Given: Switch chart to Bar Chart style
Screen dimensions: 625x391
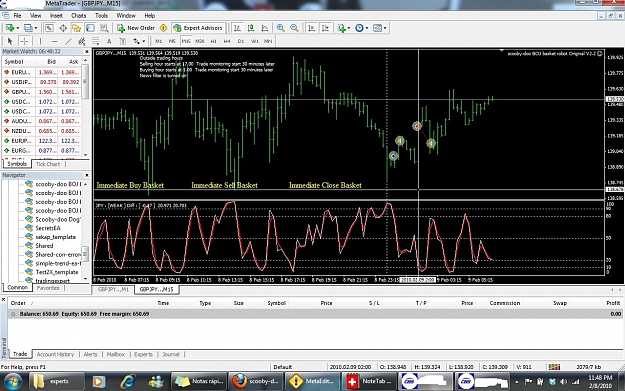Looking at the screenshot, I should [x=238, y=28].
